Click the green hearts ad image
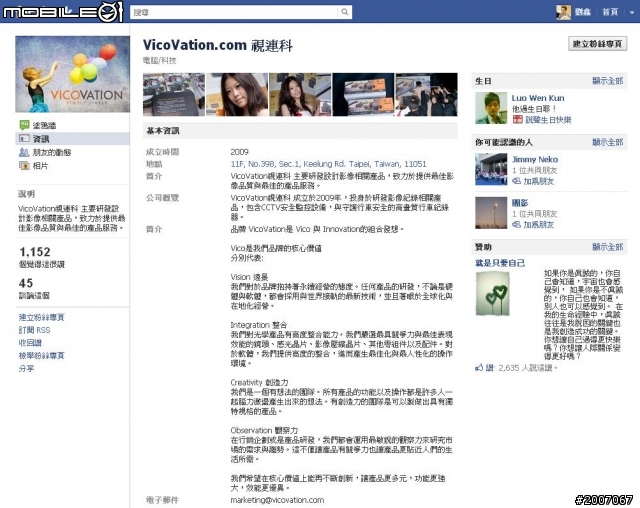Image resolution: width=640 pixels, height=508 pixels. [493, 293]
